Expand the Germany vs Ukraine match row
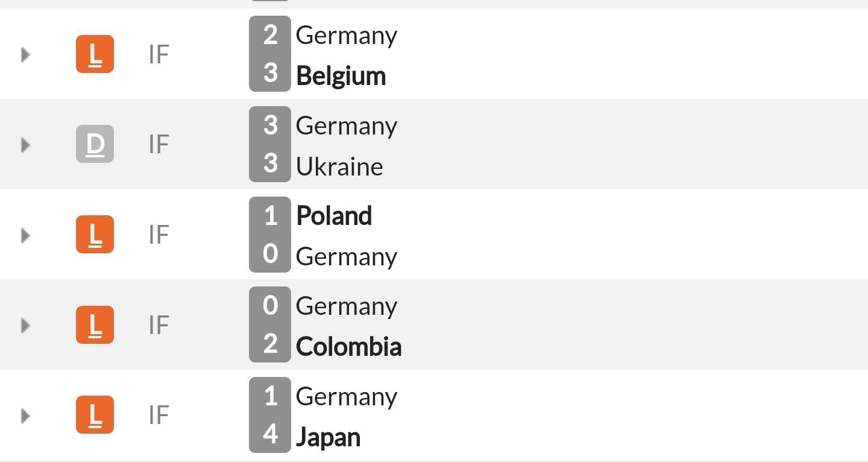This screenshot has height=462, width=868. [25, 145]
